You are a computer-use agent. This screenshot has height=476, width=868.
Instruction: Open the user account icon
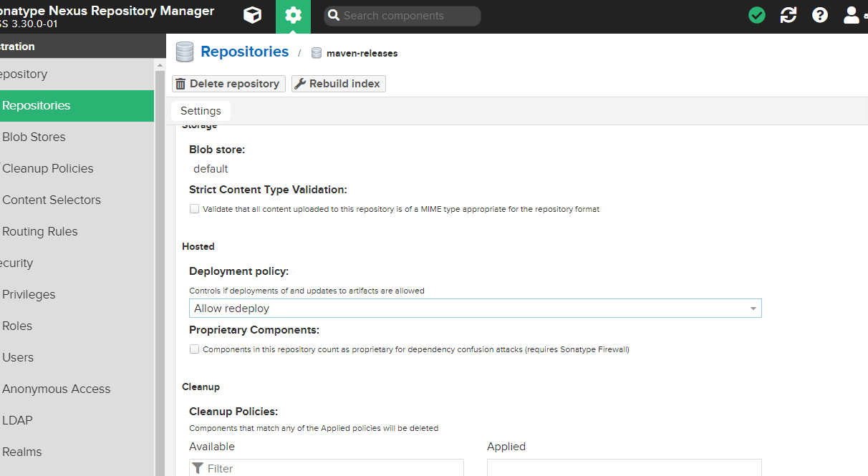click(x=852, y=15)
